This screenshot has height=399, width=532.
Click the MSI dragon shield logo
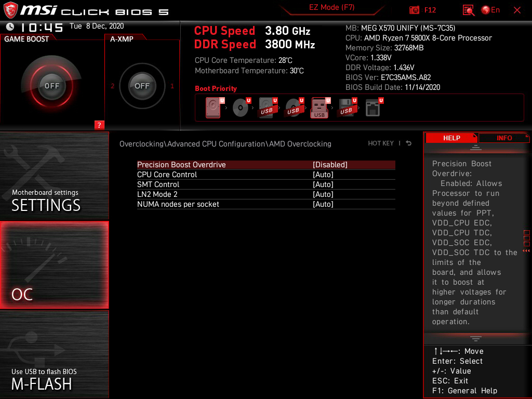10,10
